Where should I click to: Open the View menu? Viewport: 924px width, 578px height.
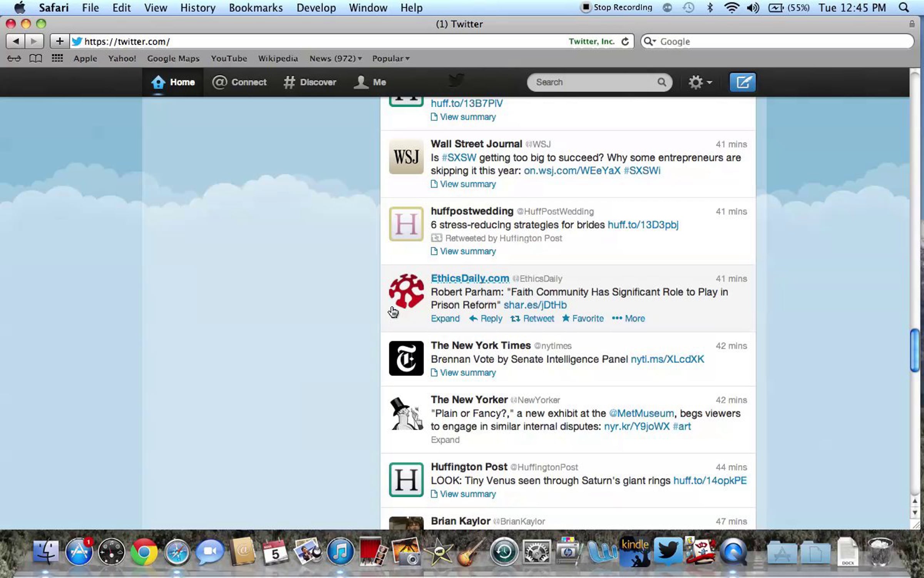(x=156, y=8)
